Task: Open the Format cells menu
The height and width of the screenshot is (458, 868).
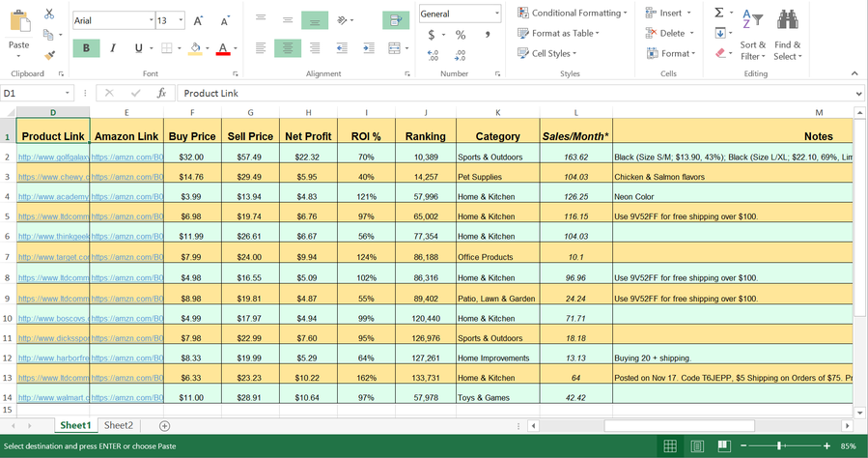Action: (x=671, y=54)
